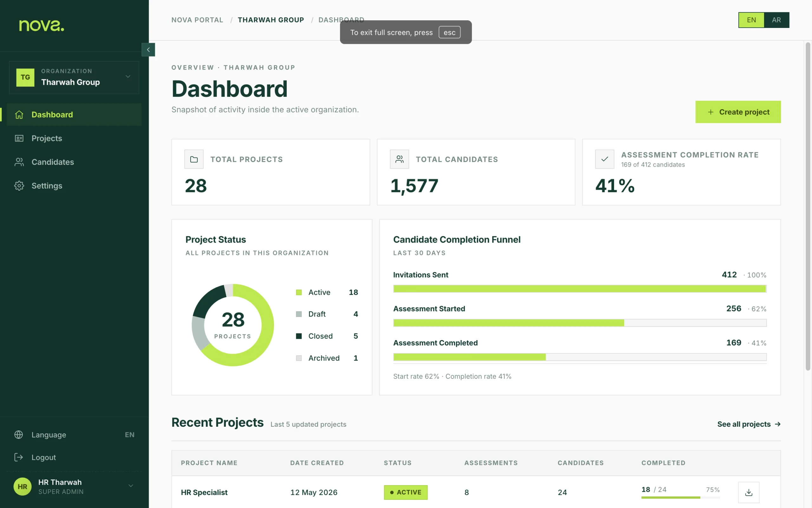Expand the HR Tharwah user menu chevron
The width and height of the screenshot is (812, 508).
click(131, 486)
